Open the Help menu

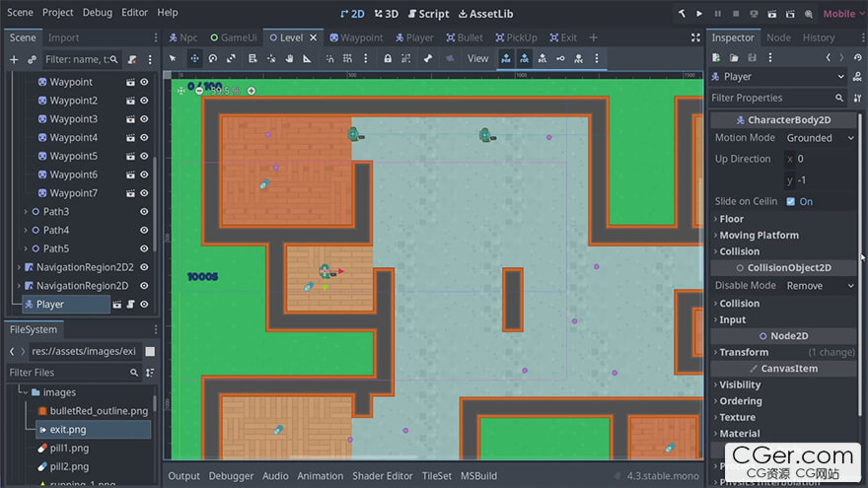tap(167, 12)
